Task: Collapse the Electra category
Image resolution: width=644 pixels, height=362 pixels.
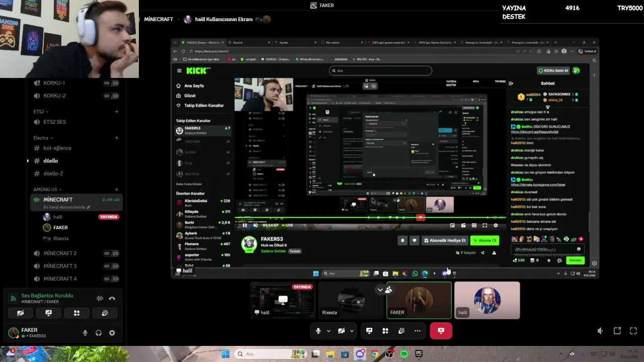Action: 43,138
